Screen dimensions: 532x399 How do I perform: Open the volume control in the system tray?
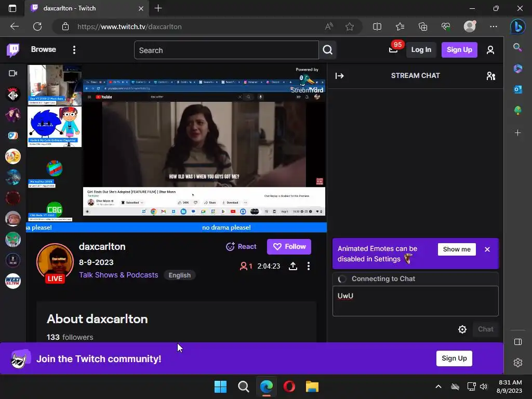(484, 387)
